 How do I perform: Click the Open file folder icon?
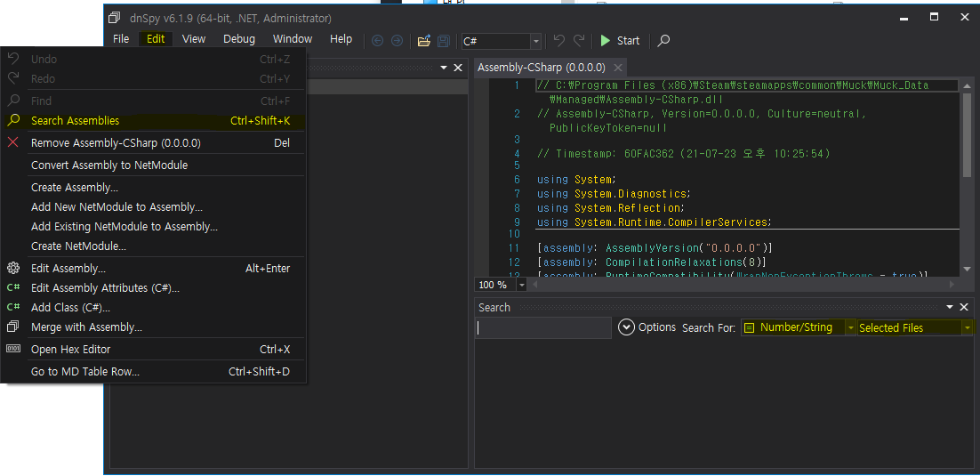click(x=424, y=41)
